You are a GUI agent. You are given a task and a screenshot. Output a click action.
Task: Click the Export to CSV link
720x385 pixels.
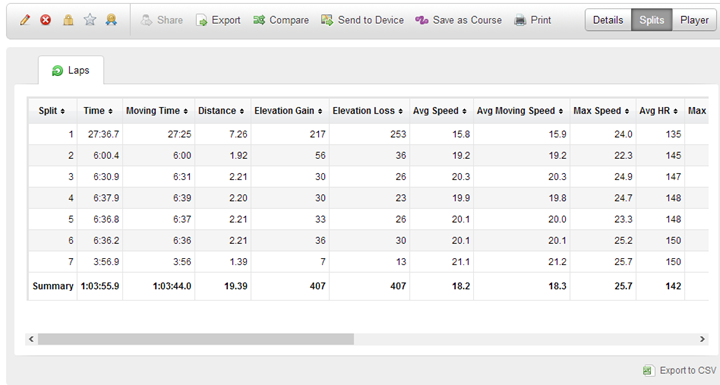(688, 370)
